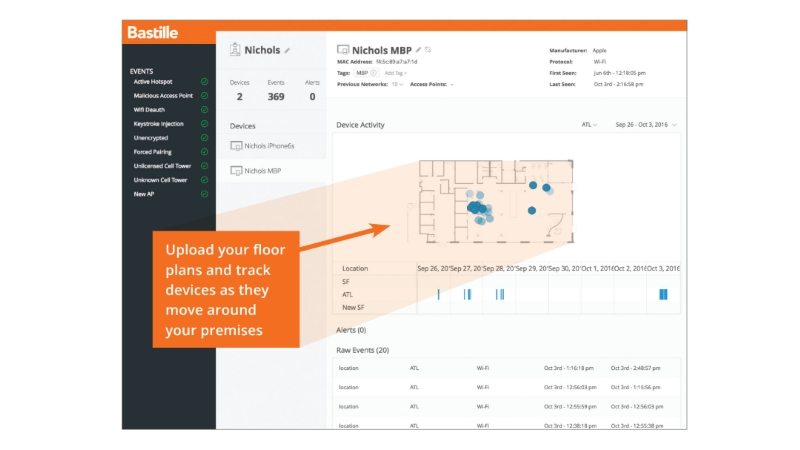The width and height of the screenshot is (800, 450).
Task: Click the device icon next to Nichols MBP in the list
Action: [x=236, y=171]
